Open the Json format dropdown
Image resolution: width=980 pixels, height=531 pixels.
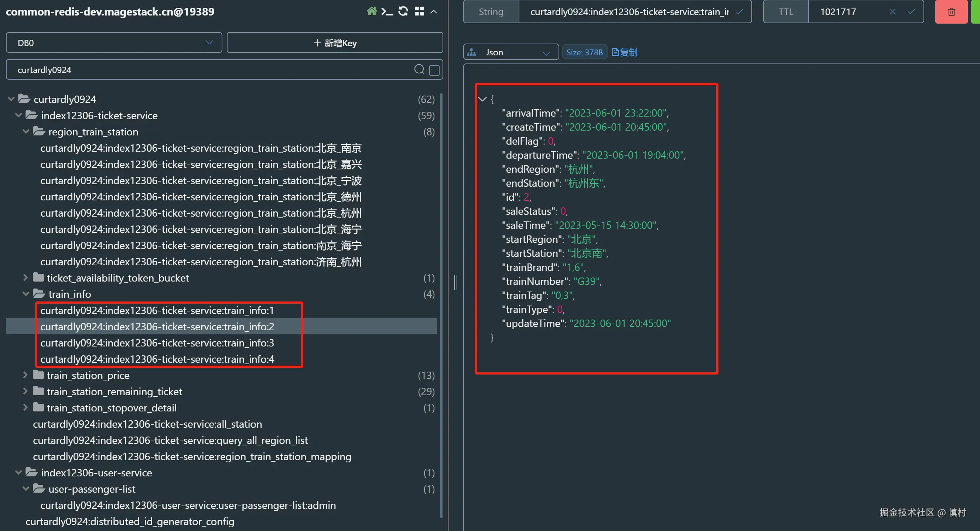click(x=511, y=52)
